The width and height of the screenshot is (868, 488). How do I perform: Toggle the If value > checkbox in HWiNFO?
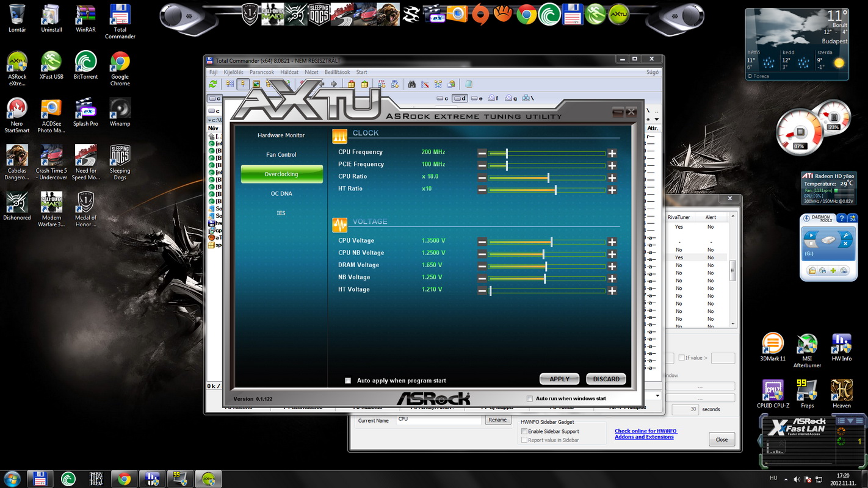pos(681,358)
